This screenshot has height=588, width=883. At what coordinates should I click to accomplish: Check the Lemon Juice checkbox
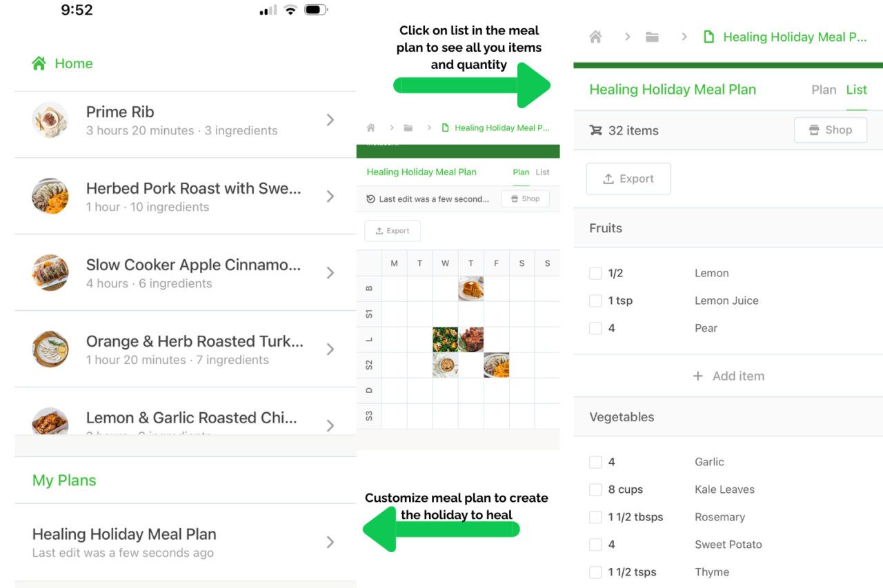pos(595,301)
